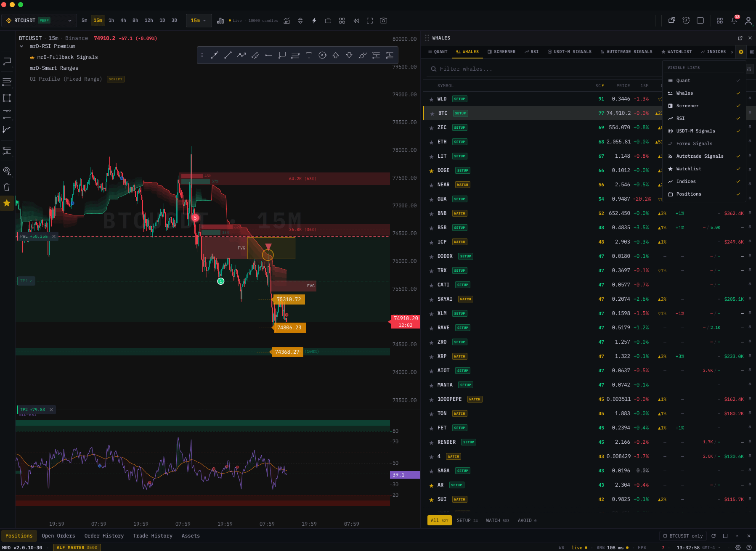Select the parallel channel drawing tool
This screenshot has width=756, height=551.
255,55
